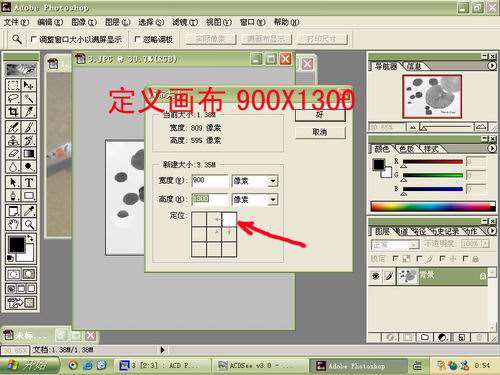Enable the ignore palettes checkbox
The image size is (500, 375).
137,39
